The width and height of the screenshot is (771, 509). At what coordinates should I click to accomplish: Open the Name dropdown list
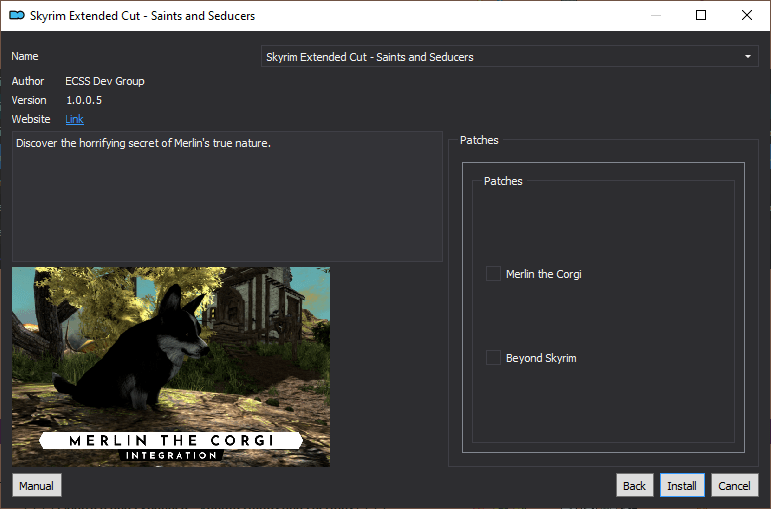(509, 57)
